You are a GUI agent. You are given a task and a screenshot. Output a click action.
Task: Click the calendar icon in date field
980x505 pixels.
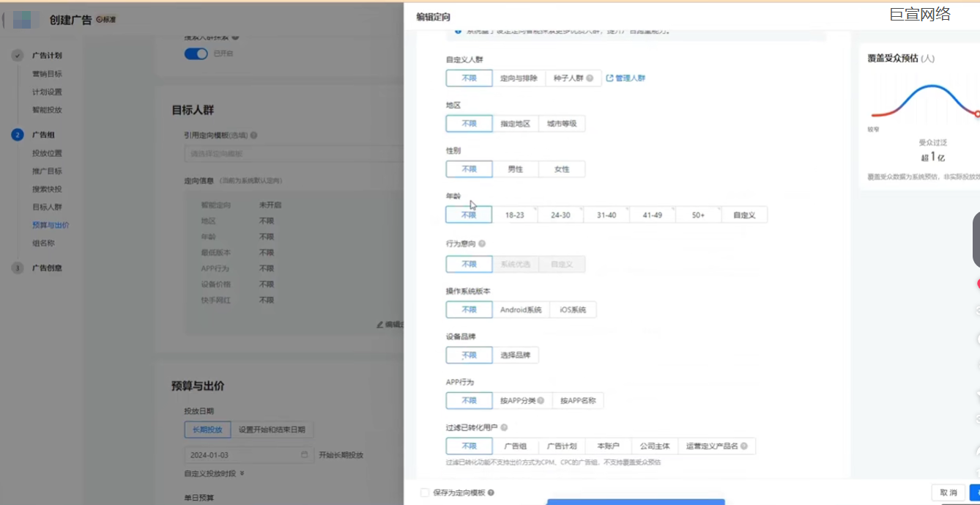[x=304, y=455]
